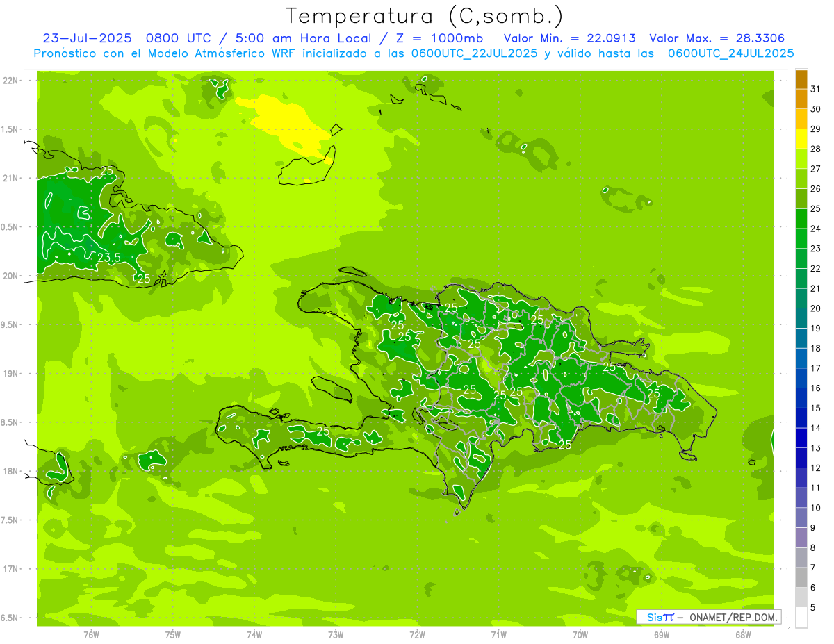
Task: Click the '71W' longitude label
Action: tap(498, 635)
